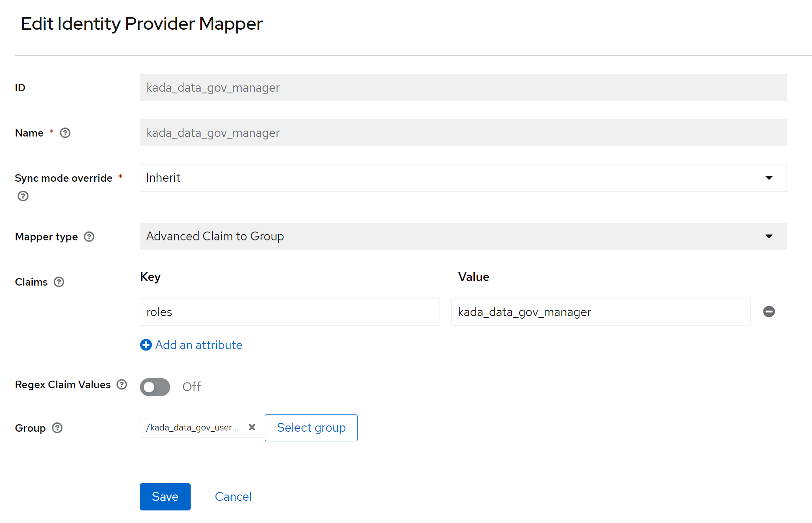The image size is (812, 523).
Task: Click inside the roles Key field
Action: [289, 312]
